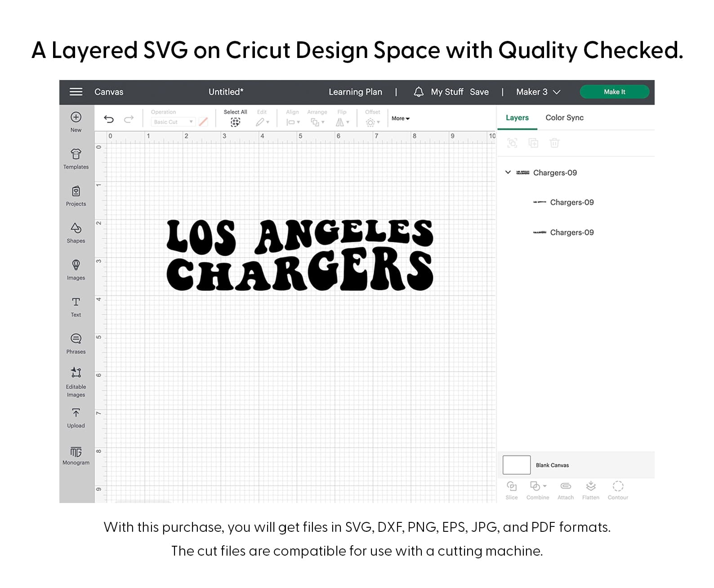Open My Stuff

(447, 92)
